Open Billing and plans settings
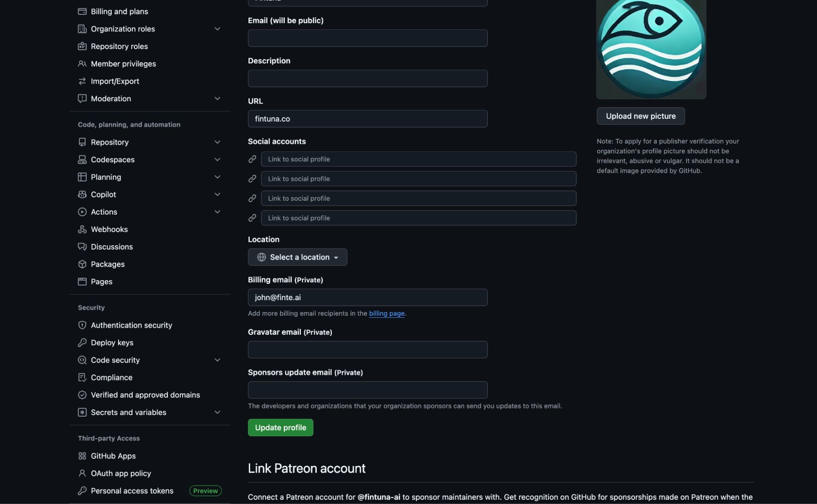817x504 pixels. coord(119,11)
